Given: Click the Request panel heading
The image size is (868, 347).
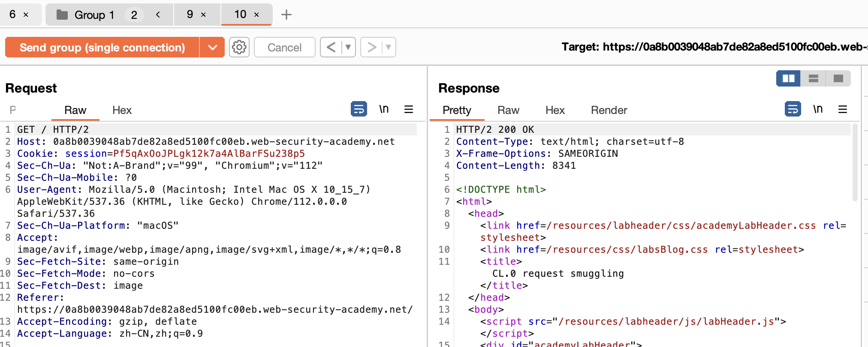Looking at the screenshot, I should point(31,88).
